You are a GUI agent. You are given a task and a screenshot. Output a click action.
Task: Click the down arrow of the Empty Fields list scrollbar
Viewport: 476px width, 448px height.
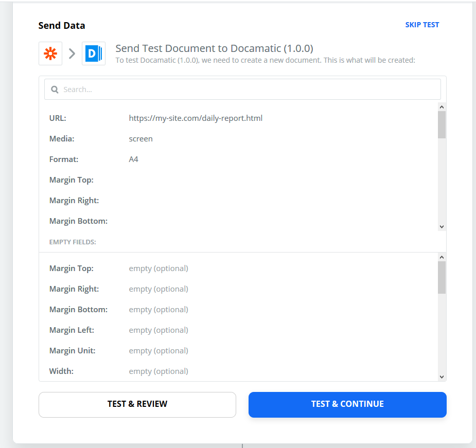click(x=442, y=377)
